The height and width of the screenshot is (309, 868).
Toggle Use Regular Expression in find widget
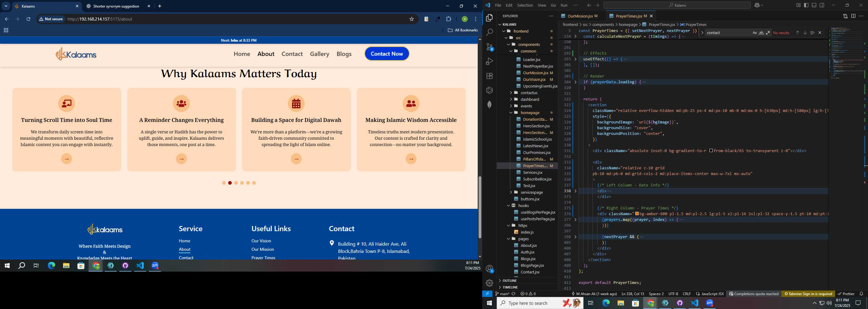click(x=768, y=33)
